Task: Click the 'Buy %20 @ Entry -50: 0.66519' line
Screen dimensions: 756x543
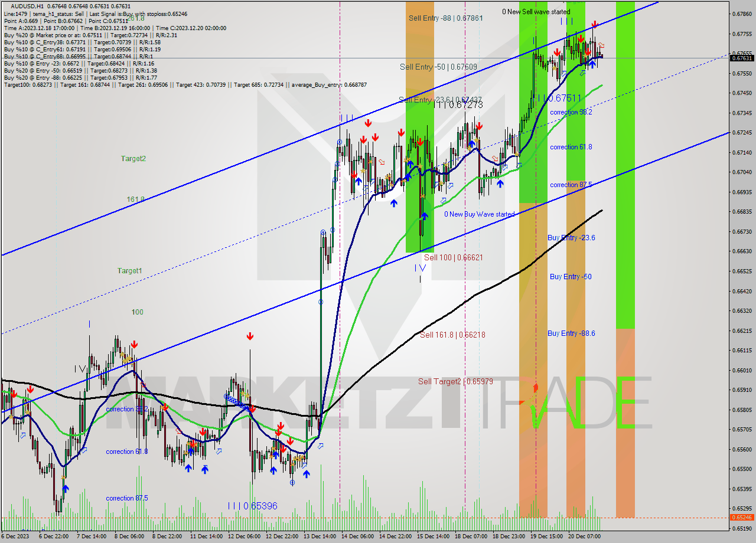Action: 80,70
